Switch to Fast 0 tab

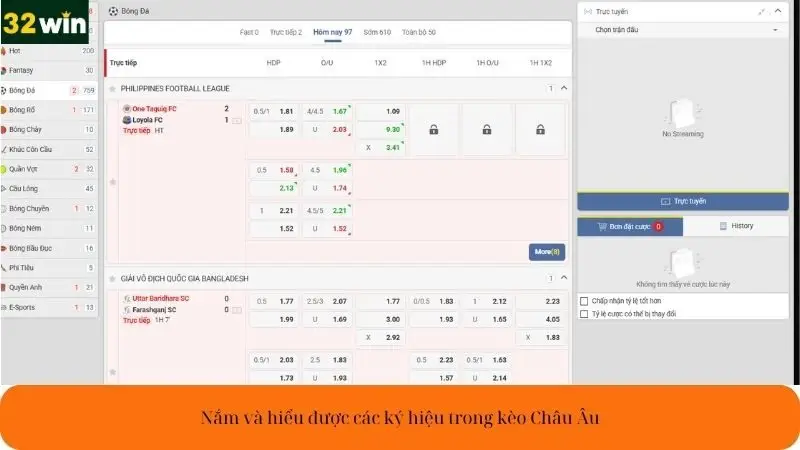pos(249,32)
